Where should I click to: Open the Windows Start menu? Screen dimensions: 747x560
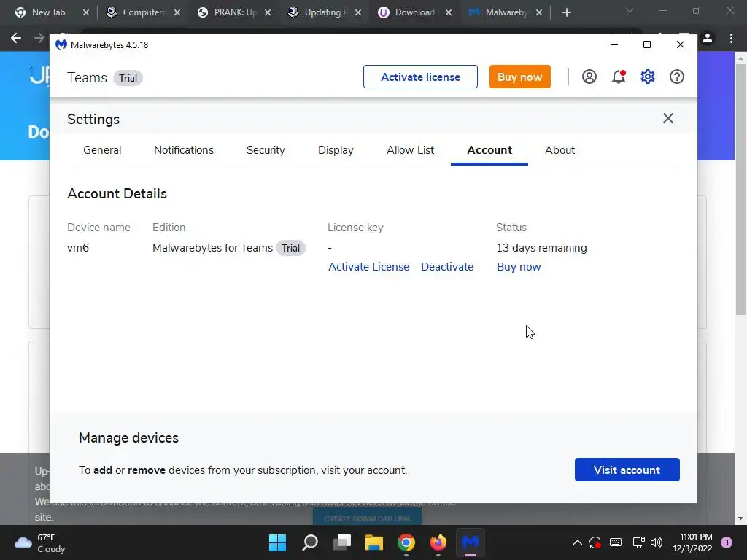(277, 542)
